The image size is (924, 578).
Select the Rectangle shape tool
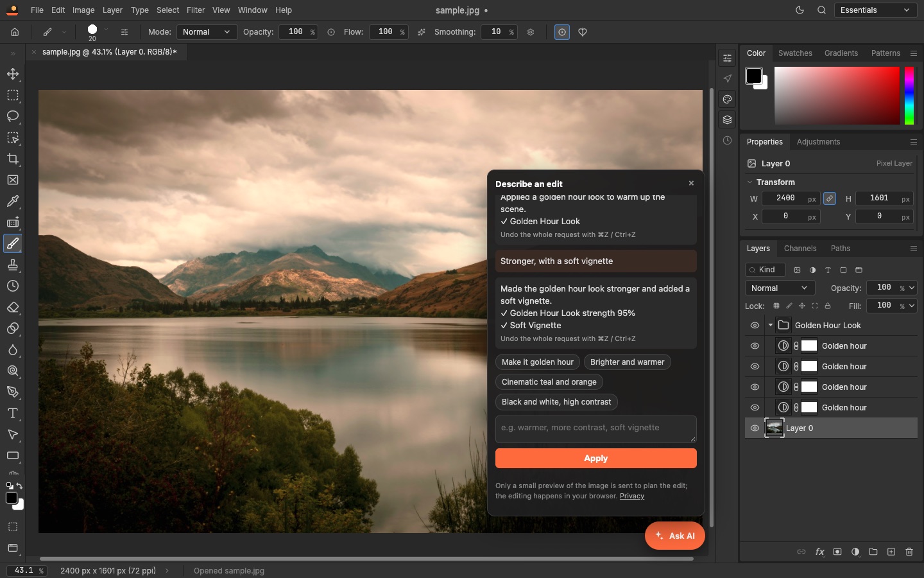[x=13, y=455]
